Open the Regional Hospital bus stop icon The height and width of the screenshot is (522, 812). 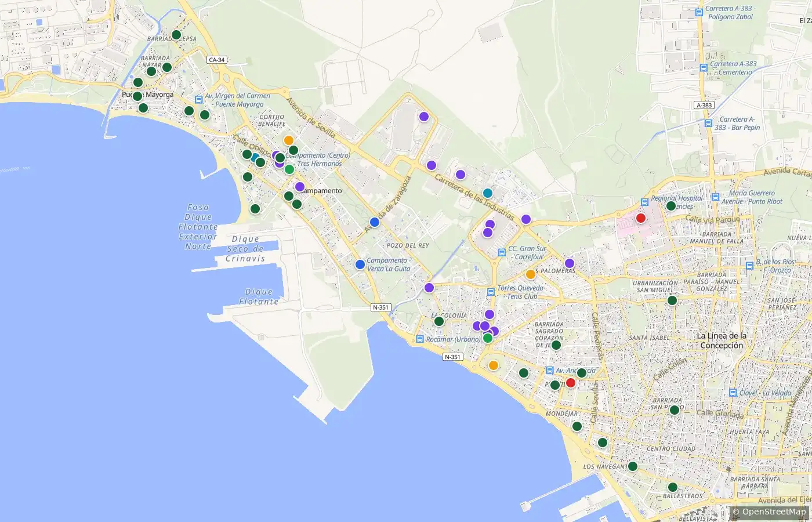(x=644, y=202)
